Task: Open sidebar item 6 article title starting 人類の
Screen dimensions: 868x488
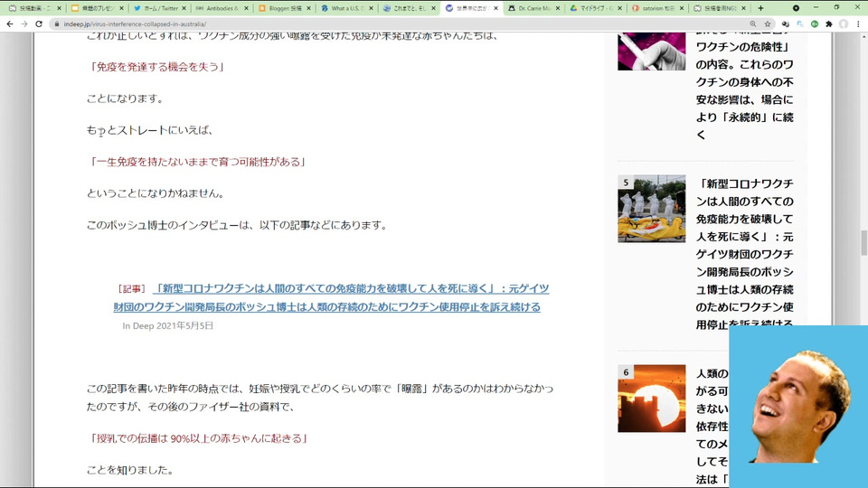Action: pos(712,426)
